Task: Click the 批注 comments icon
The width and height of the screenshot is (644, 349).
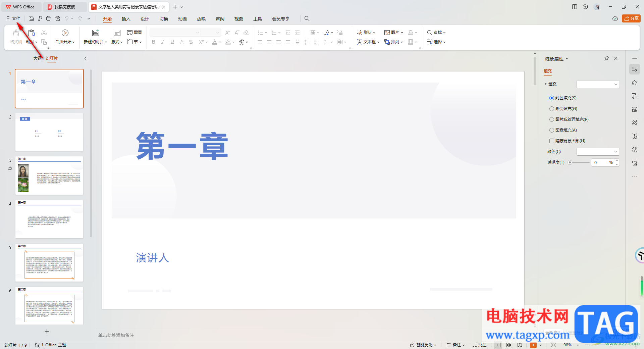Action: [x=479, y=345]
